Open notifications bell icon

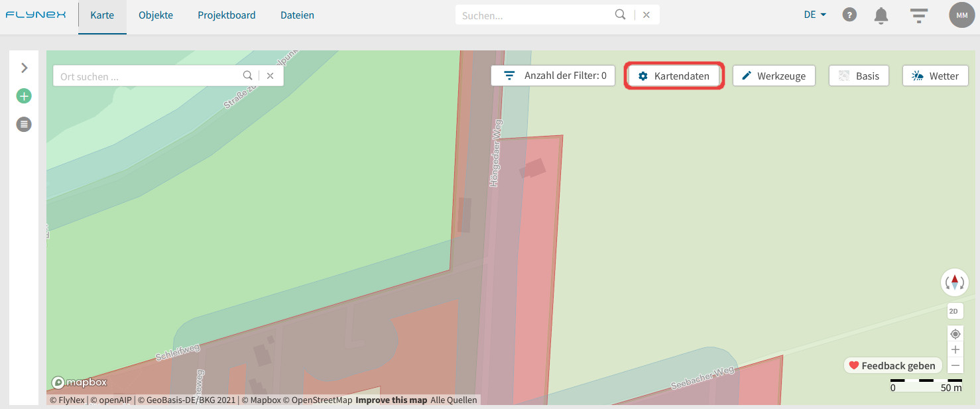[x=881, y=15]
